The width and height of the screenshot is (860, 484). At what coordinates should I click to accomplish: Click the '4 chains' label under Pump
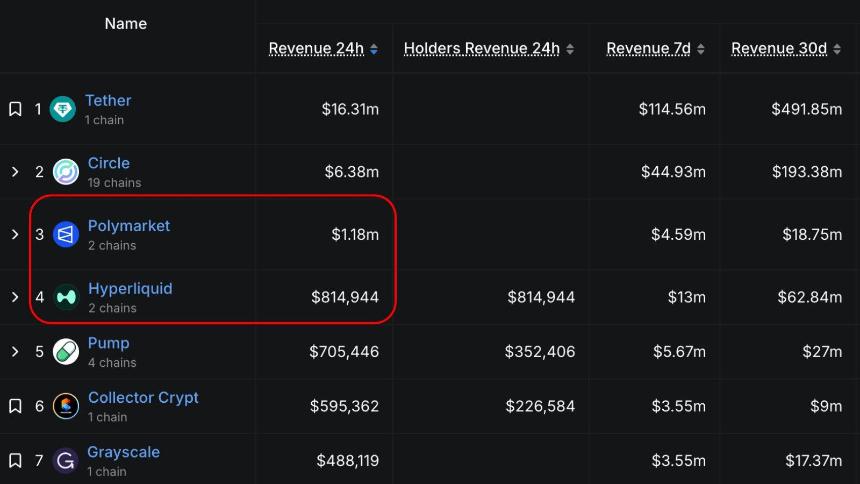(x=112, y=363)
